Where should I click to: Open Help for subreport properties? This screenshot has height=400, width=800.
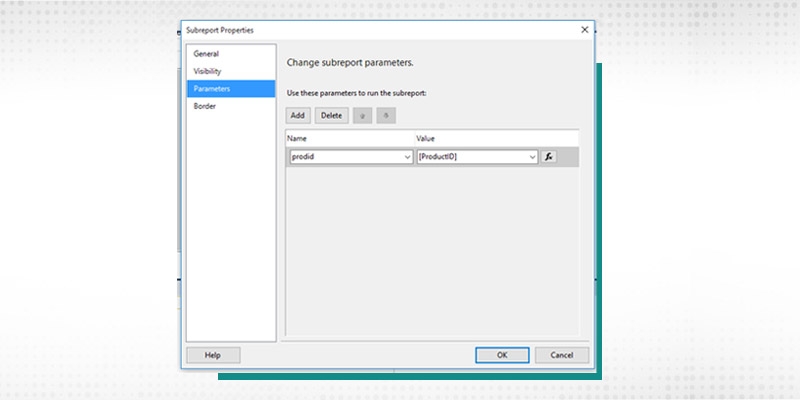pyautogui.click(x=213, y=355)
